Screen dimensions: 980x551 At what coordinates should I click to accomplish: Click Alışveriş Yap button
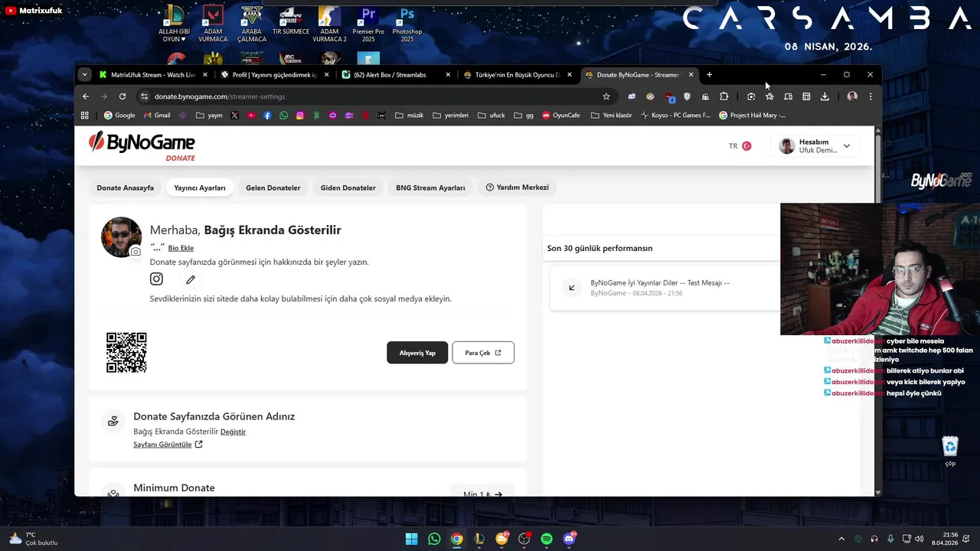417,353
